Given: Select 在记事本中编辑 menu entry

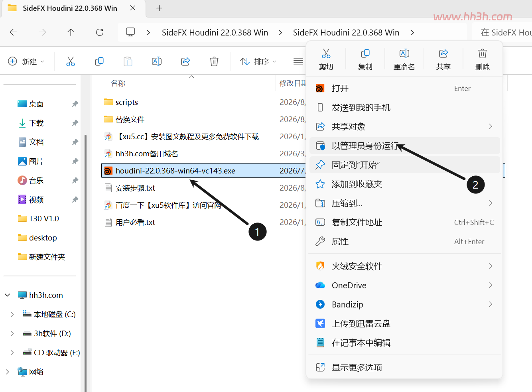Looking at the screenshot, I should 404,343.
